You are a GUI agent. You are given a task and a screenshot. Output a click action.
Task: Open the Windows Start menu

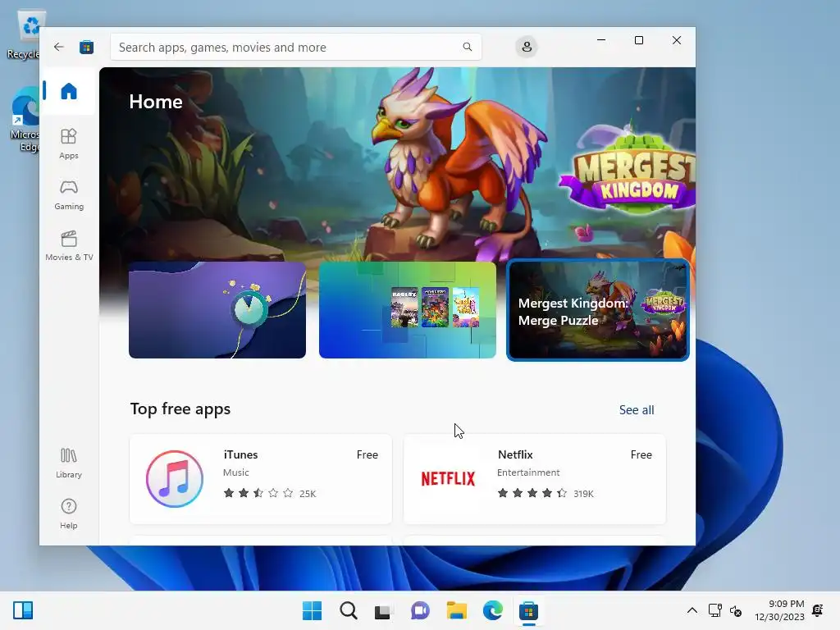312,610
